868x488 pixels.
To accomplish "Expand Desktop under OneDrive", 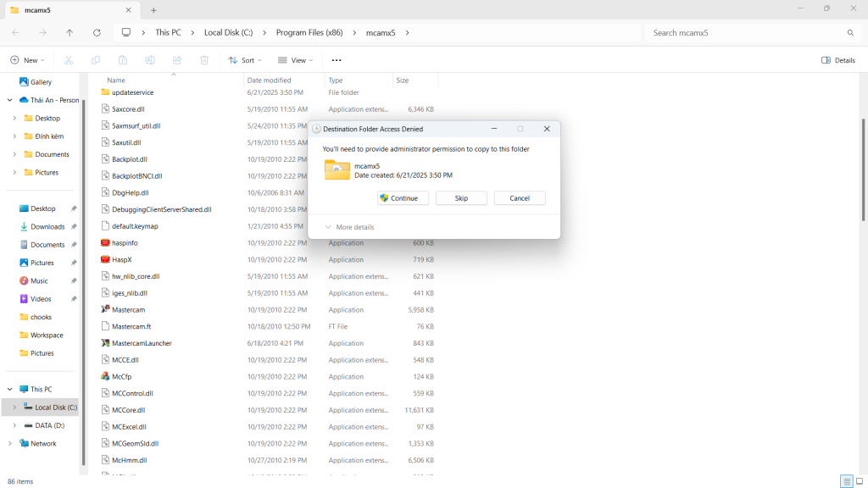I will 14,119.
